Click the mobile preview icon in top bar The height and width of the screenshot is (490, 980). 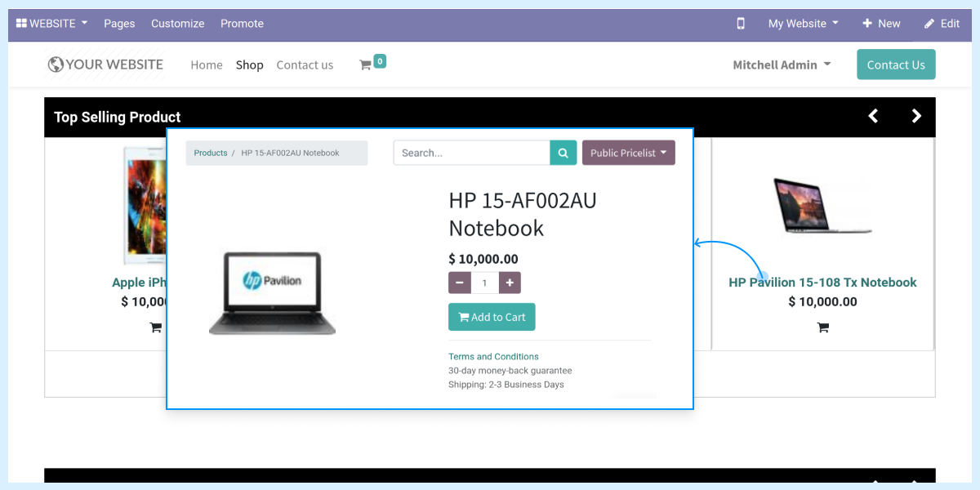pos(741,24)
